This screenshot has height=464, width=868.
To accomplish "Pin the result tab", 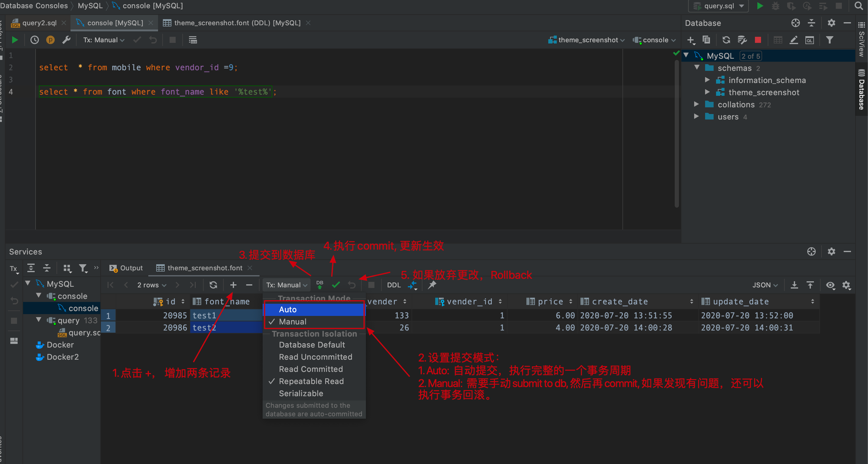I will 432,285.
